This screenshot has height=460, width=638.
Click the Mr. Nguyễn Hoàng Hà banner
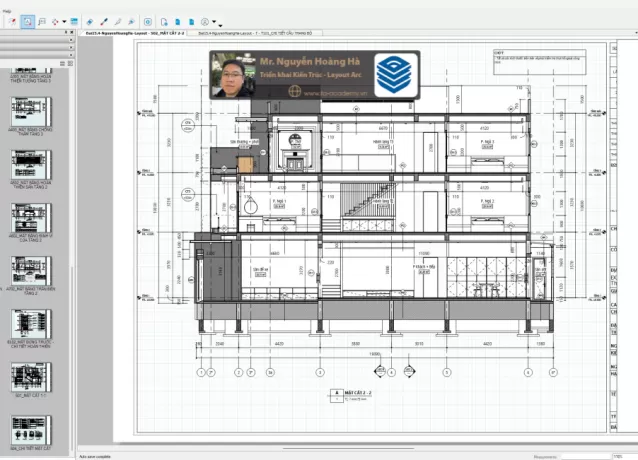pos(315,75)
